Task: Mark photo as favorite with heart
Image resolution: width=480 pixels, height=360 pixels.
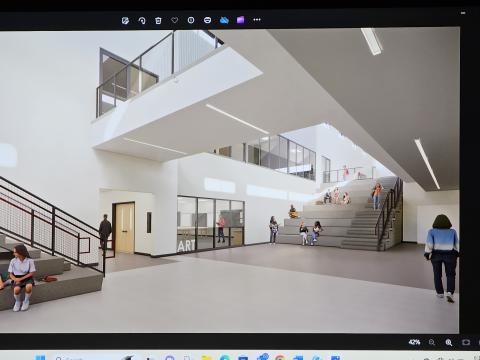Action: point(174,20)
